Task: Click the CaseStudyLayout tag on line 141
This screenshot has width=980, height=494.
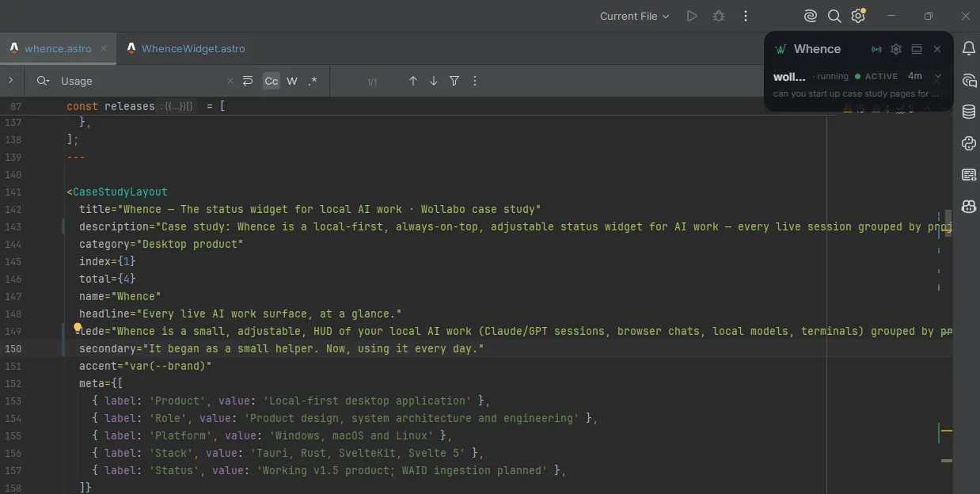Action: click(120, 192)
